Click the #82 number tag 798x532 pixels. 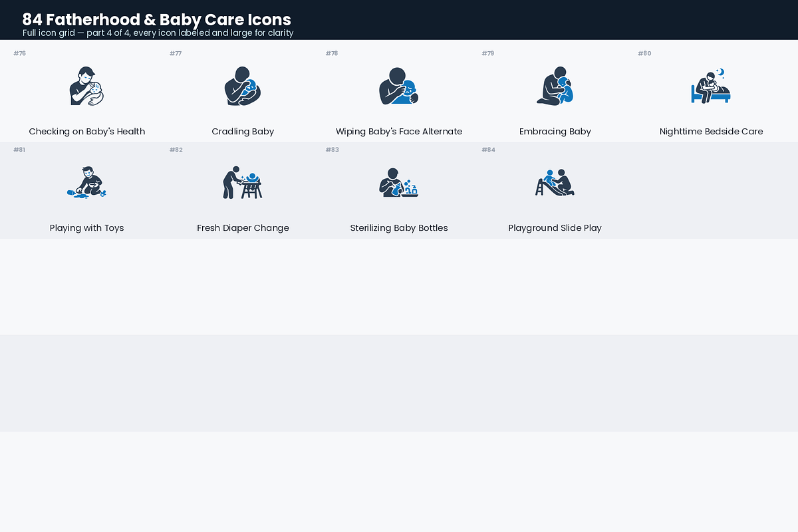tap(176, 150)
